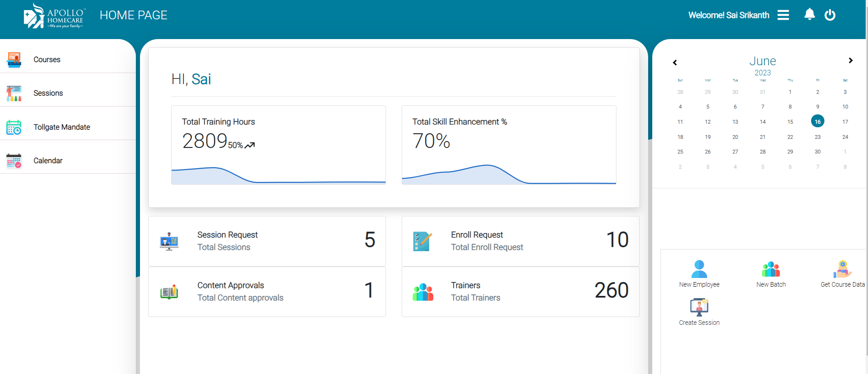
Task: Open the Trainers total card
Action: pos(520,291)
